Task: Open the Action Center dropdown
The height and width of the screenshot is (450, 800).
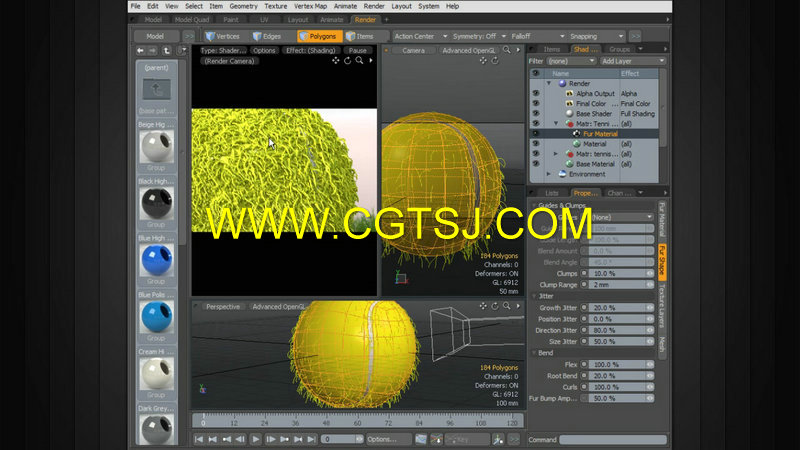Action: pyautogui.click(x=420, y=36)
